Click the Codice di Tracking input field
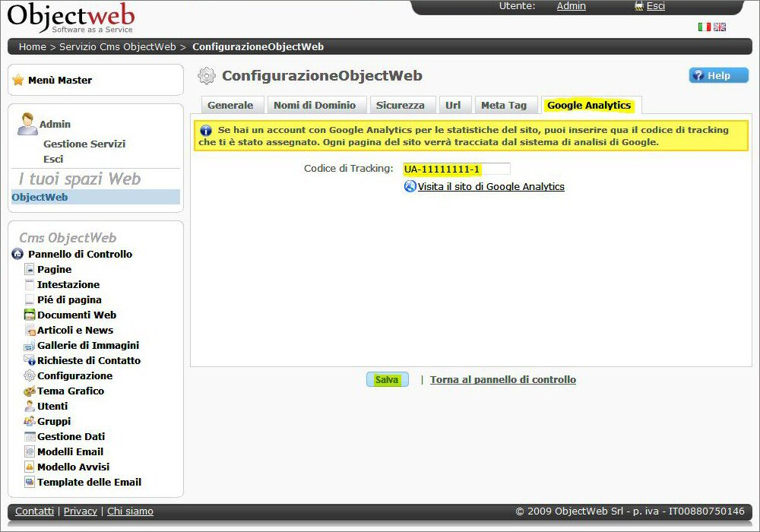This screenshot has width=760, height=532. click(x=456, y=169)
